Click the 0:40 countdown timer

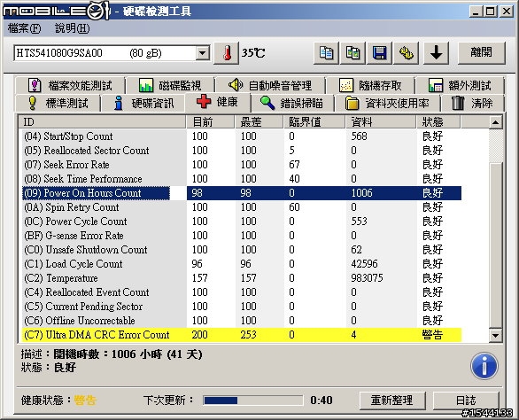tap(321, 401)
